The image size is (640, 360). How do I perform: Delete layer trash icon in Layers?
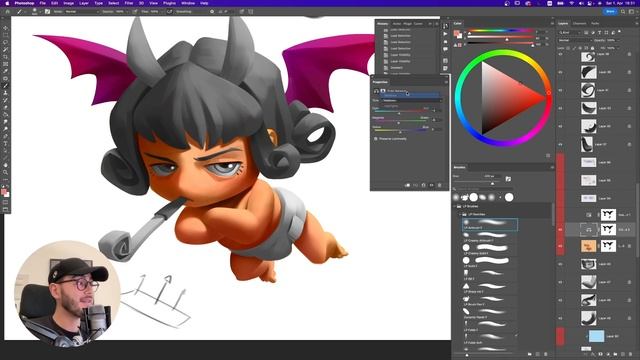coord(631,354)
